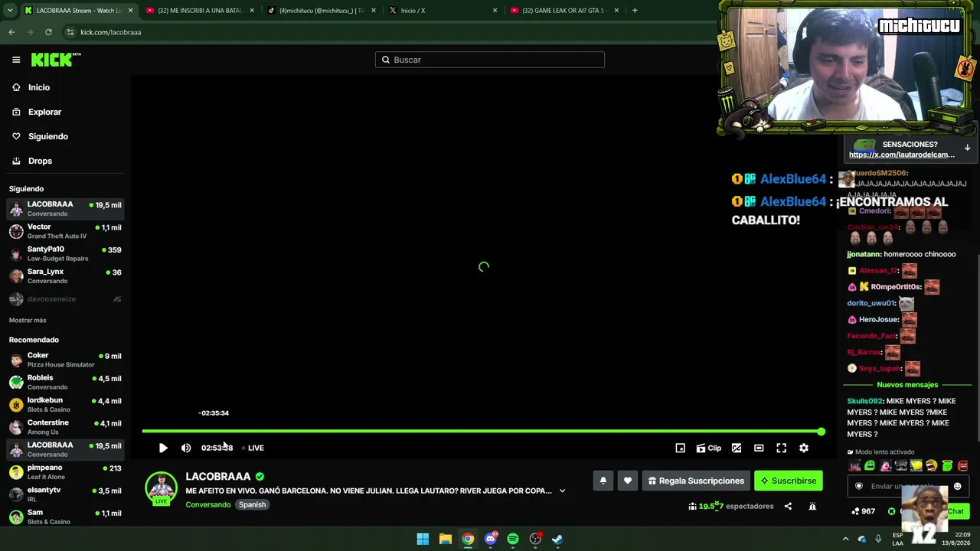
Task: Click the KICK logo
Action: coord(55,60)
